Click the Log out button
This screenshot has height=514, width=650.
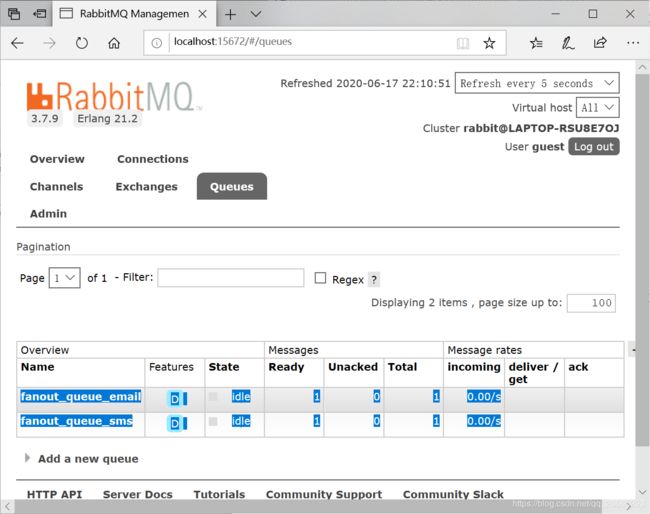(594, 147)
